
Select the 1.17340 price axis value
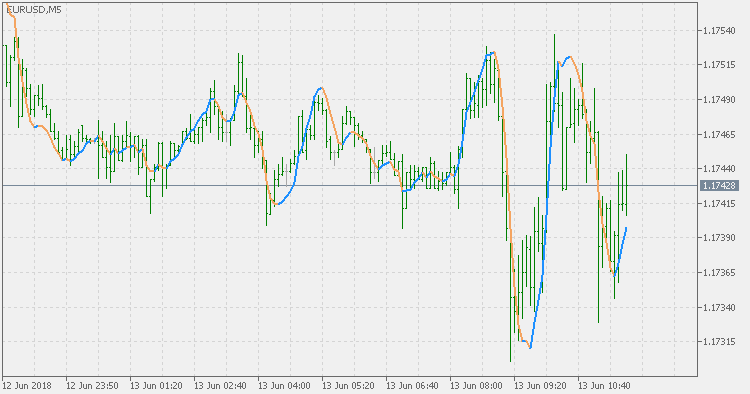pos(719,307)
